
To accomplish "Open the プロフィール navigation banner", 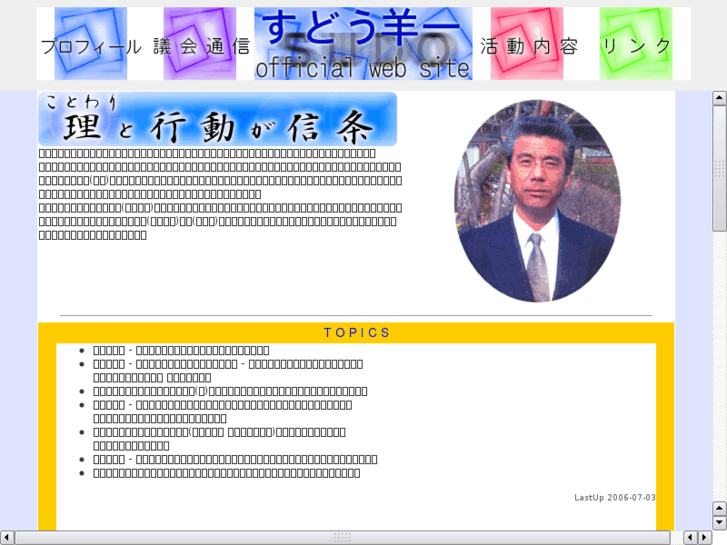I will point(91,44).
